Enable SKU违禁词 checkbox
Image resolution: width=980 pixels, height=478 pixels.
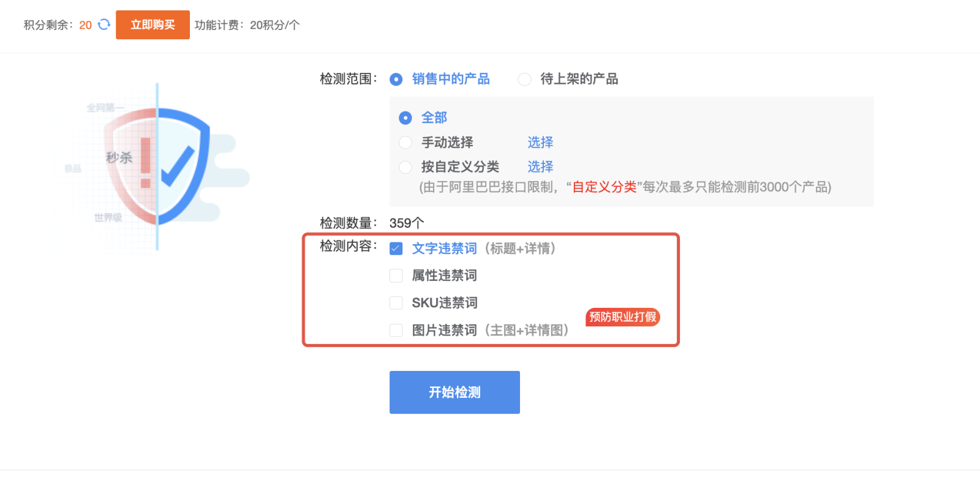[x=396, y=303]
